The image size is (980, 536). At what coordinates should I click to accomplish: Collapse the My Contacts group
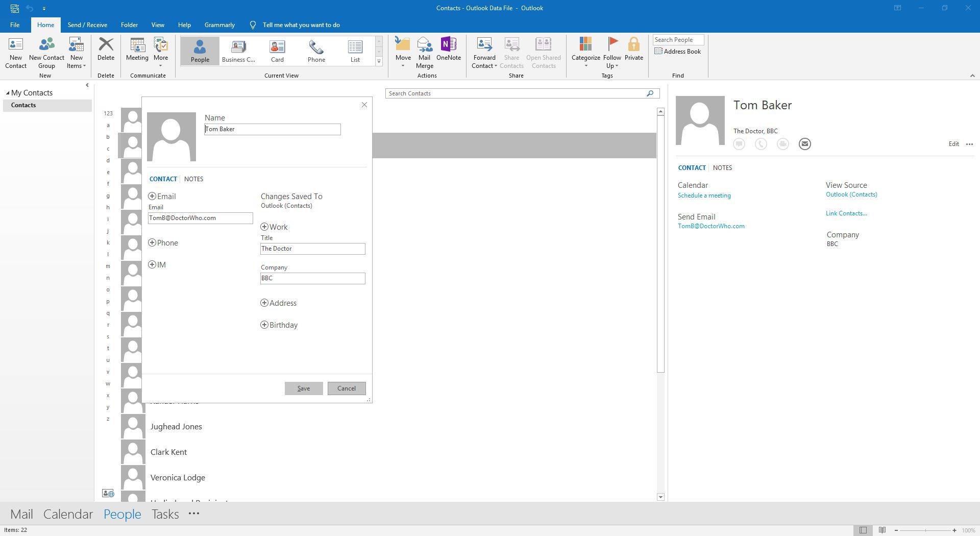coord(8,93)
